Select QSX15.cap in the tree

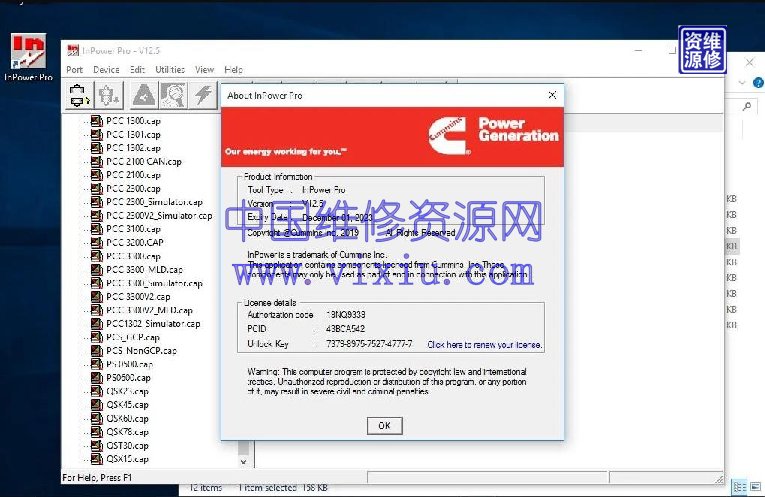coord(127,459)
